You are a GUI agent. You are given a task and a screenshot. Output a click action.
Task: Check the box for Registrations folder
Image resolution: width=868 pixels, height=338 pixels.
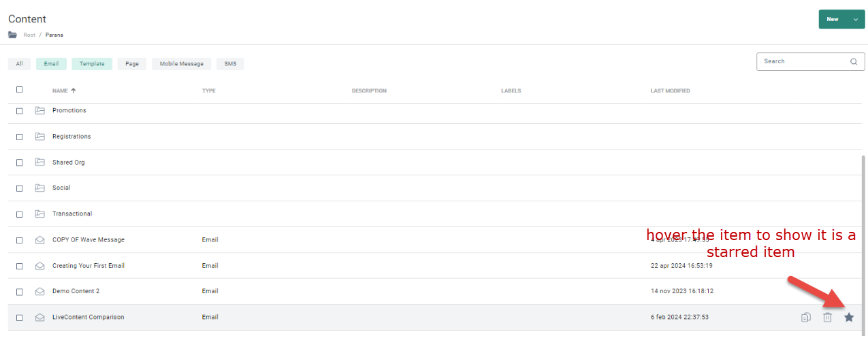[20, 137]
